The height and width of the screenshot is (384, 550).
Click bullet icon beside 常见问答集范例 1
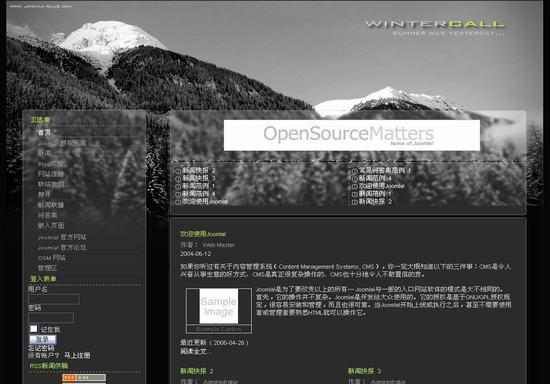point(354,171)
